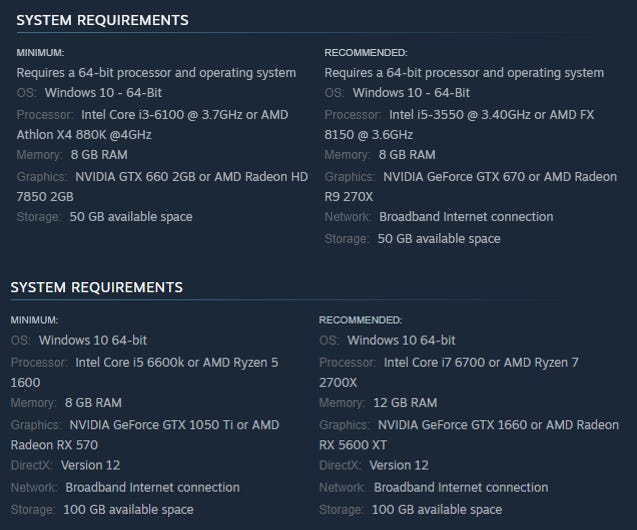Click the bottom SYSTEM REQUIREMENTS heading
This screenshot has width=637, height=530.
pos(97,287)
